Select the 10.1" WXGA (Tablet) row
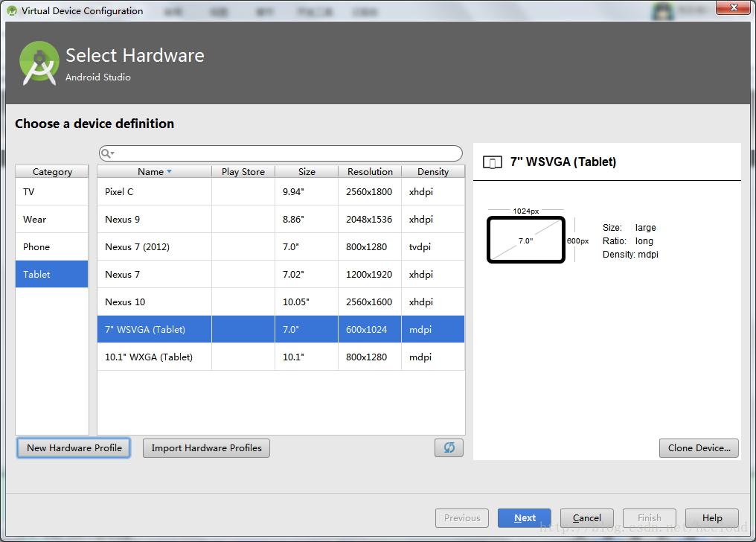Viewport: 756px width, 542px height. [x=281, y=357]
